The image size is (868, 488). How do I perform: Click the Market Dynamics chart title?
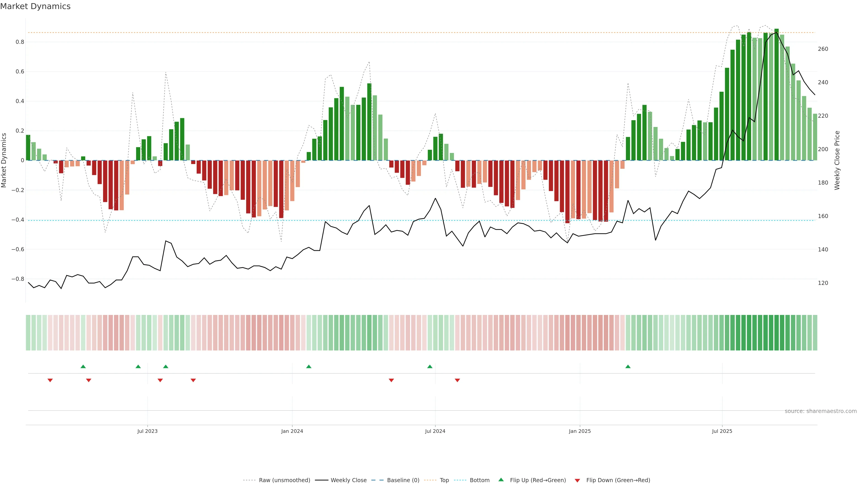click(x=35, y=6)
